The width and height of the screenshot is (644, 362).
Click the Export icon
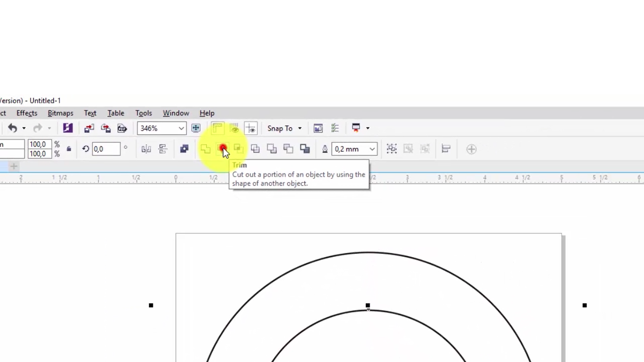coord(106,128)
